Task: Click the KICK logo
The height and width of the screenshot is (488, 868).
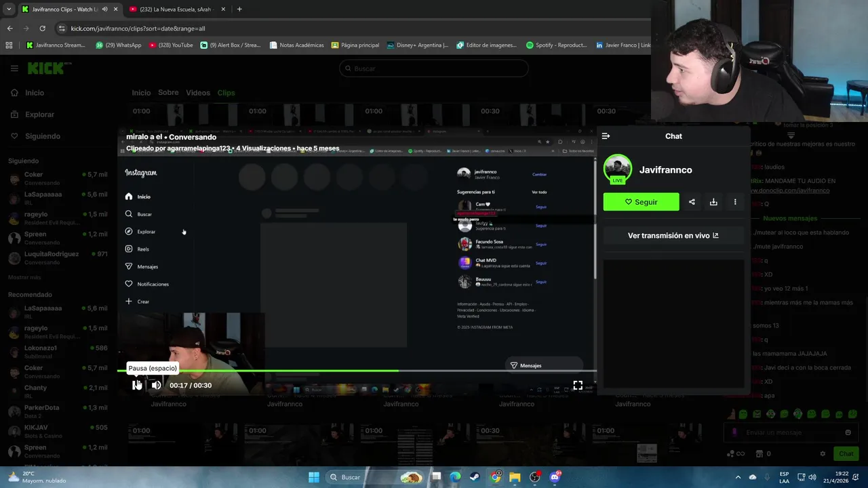Action: point(46,68)
